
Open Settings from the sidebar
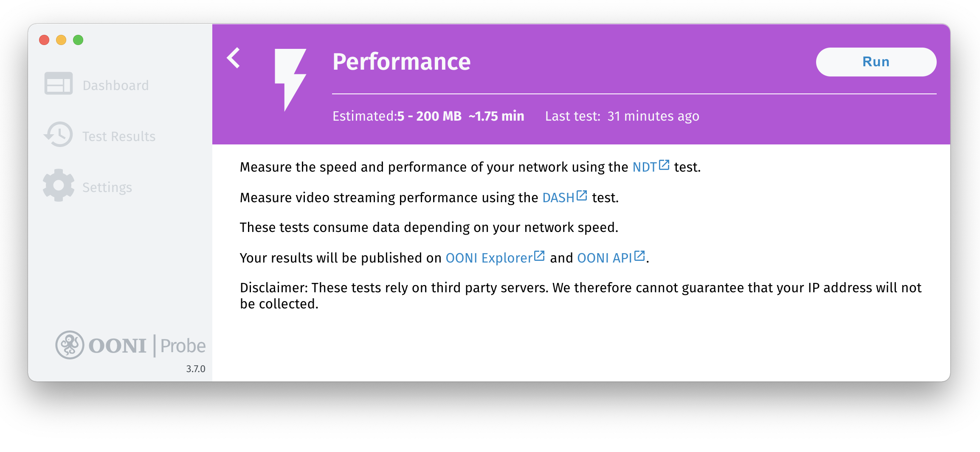(x=107, y=187)
